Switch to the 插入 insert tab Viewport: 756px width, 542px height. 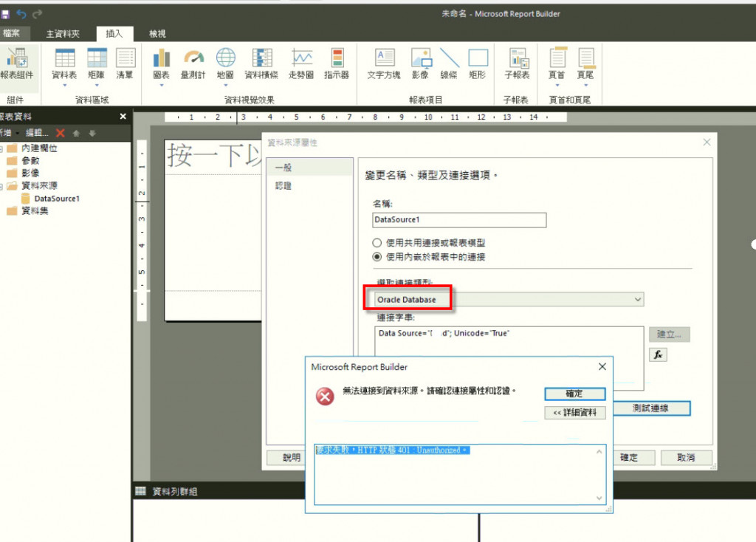pyautogui.click(x=114, y=34)
